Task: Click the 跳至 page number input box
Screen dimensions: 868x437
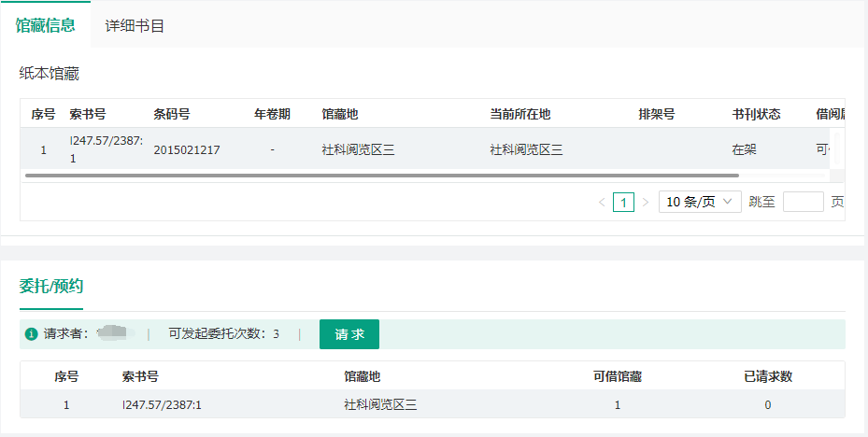Action: click(803, 202)
